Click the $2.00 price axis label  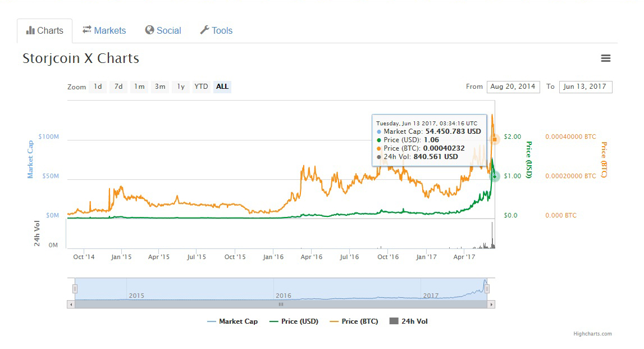coord(513,137)
